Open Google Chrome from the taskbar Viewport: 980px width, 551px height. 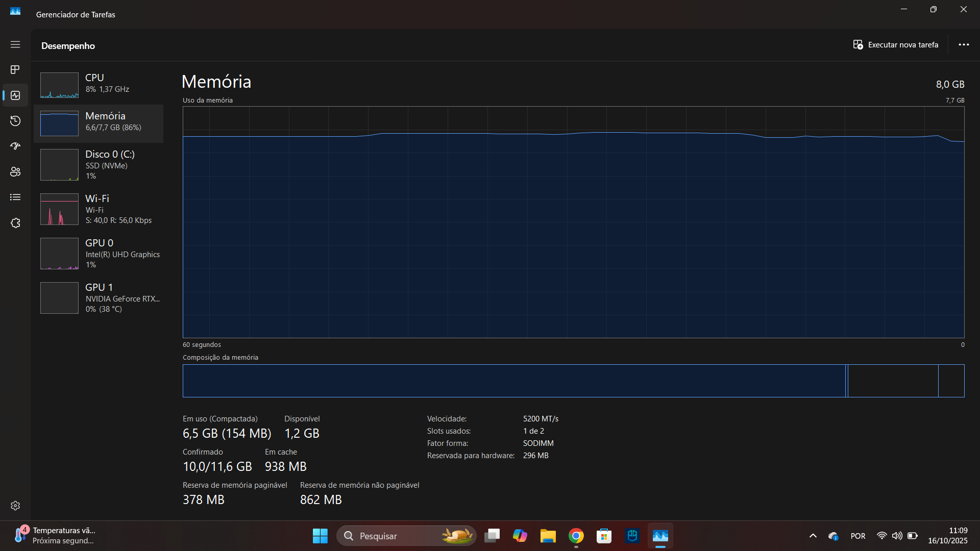point(576,536)
